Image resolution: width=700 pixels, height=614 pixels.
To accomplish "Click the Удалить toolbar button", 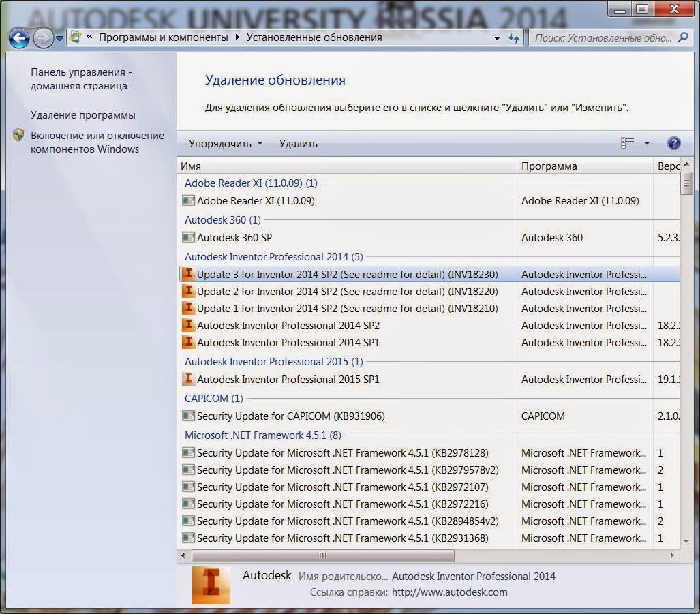I will point(299,144).
